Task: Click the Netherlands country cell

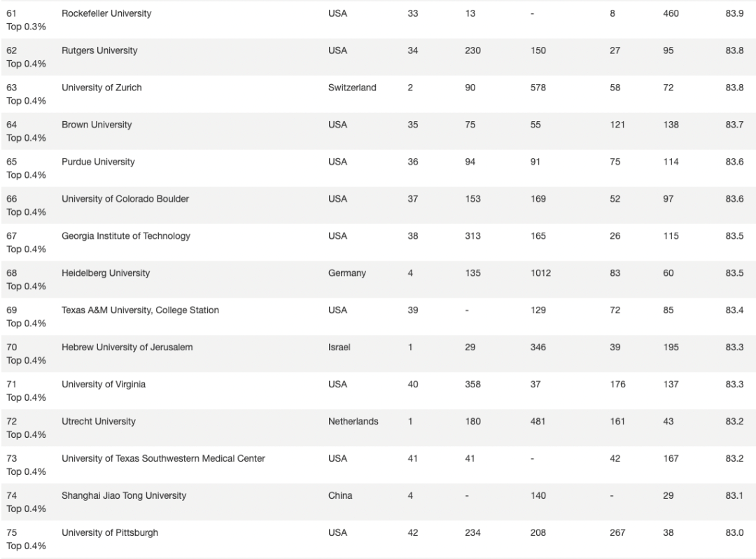Action: click(x=353, y=422)
